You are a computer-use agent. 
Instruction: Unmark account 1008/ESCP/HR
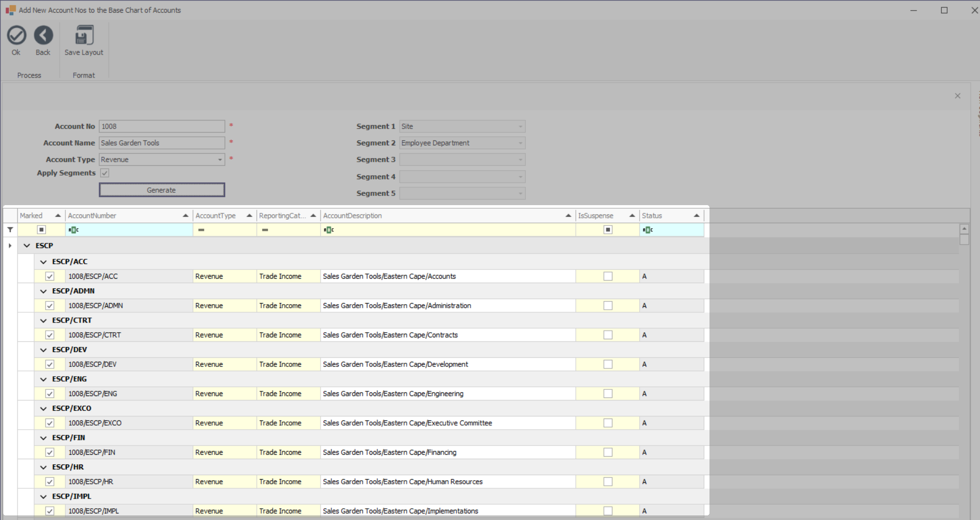(50, 482)
